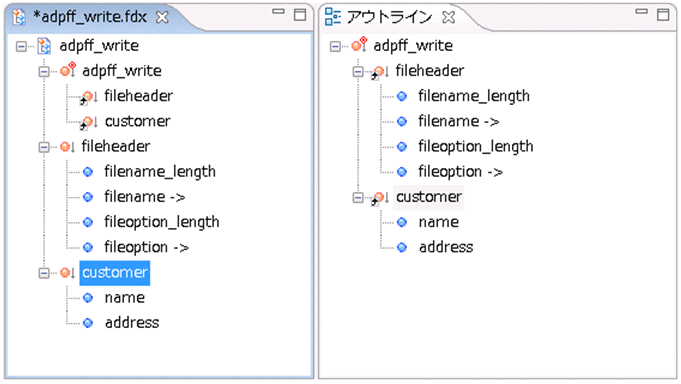Maximize the editor panel

(300, 15)
